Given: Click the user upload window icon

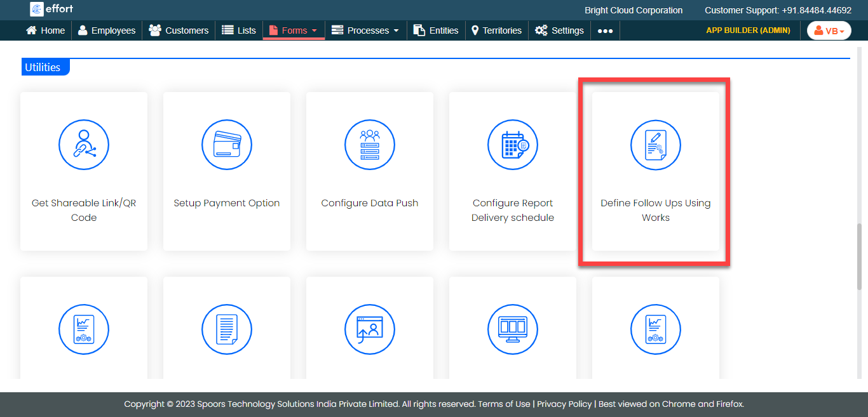Looking at the screenshot, I should point(370,329).
